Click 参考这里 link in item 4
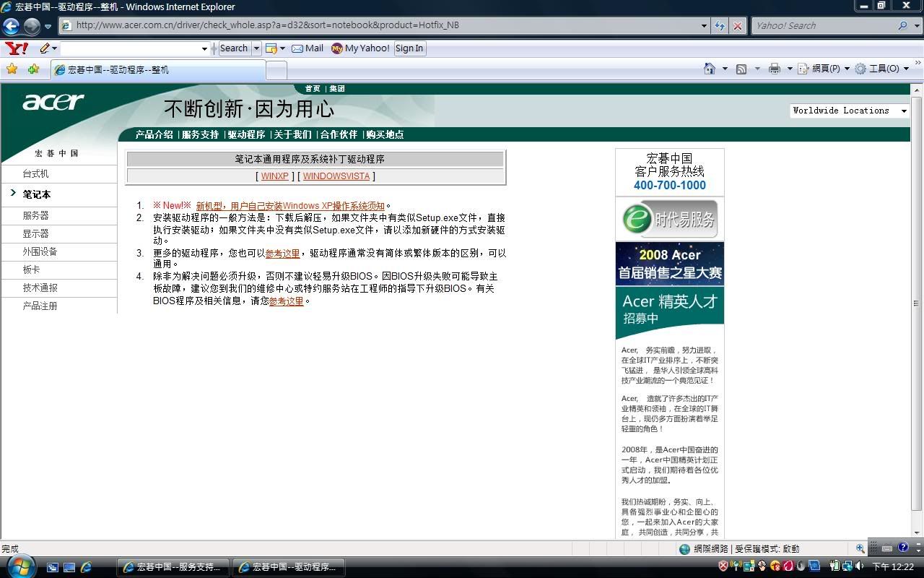Screen dimensions: 924x578 [287, 301]
